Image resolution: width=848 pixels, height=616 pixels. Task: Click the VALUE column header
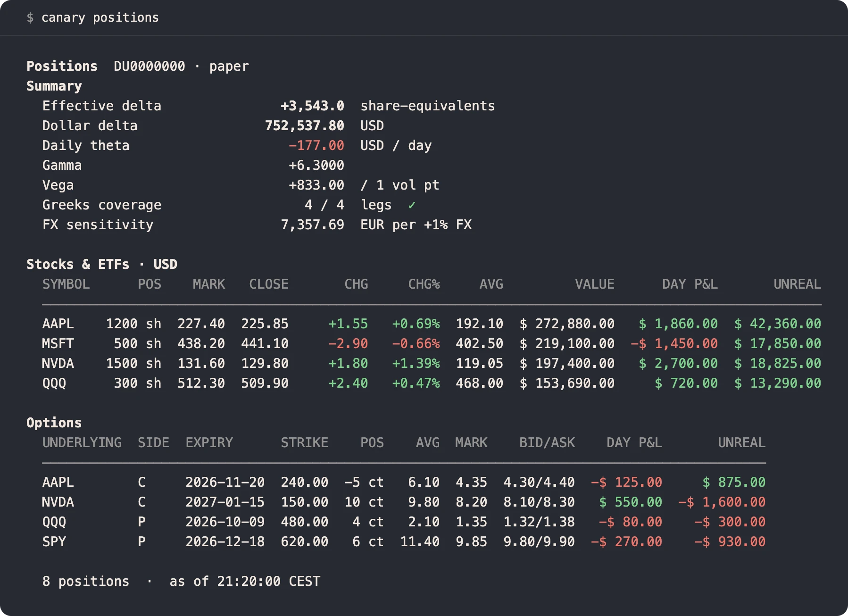click(x=594, y=284)
